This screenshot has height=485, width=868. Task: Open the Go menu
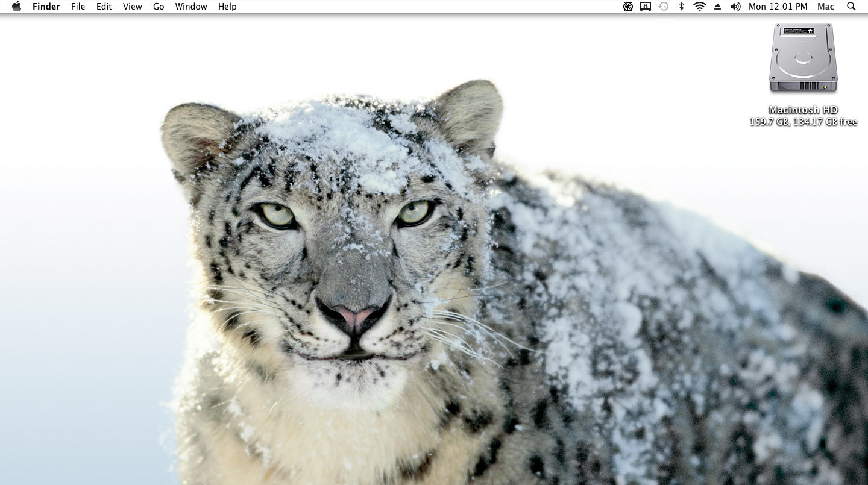point(159,7)
